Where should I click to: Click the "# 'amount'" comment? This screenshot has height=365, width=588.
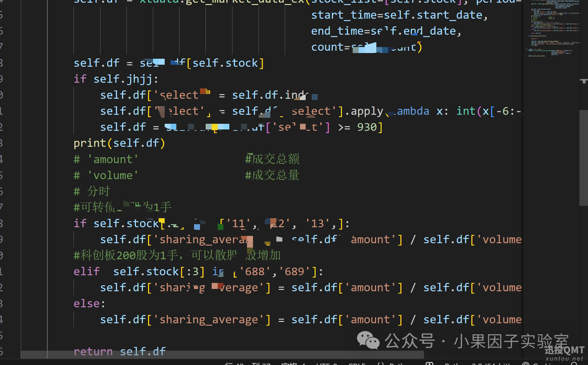[106, 159]
